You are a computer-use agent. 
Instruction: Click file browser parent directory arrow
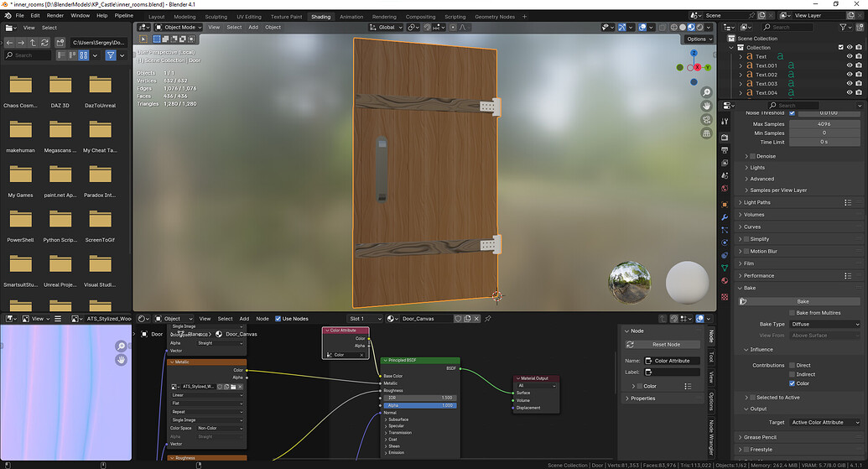[33, 42]
